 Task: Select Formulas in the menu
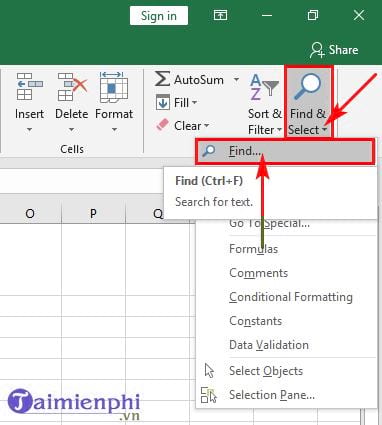[x=286, y=249]
